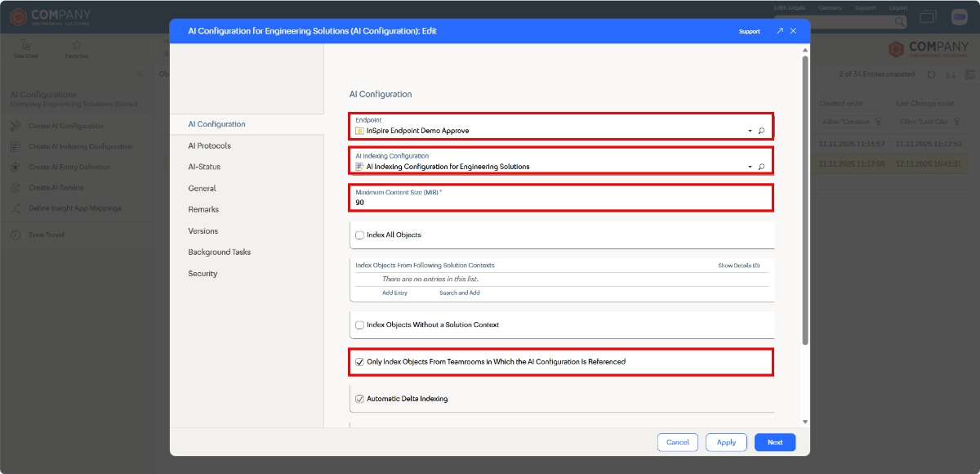Enable the Index All Objects checkbox
The width and height of the screenshot is (980, 474).
pos(360,235)
